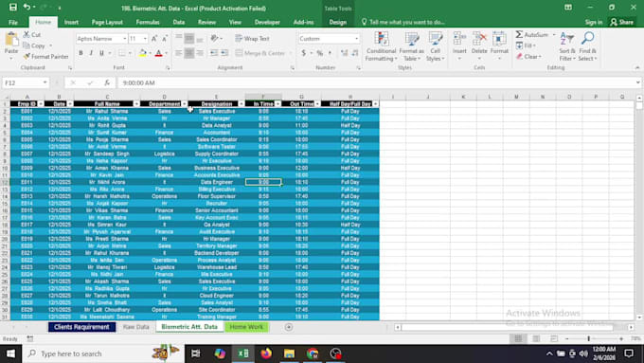Open the Name Box dropdown
Viewport: 644px width, 363px height.
45,82
